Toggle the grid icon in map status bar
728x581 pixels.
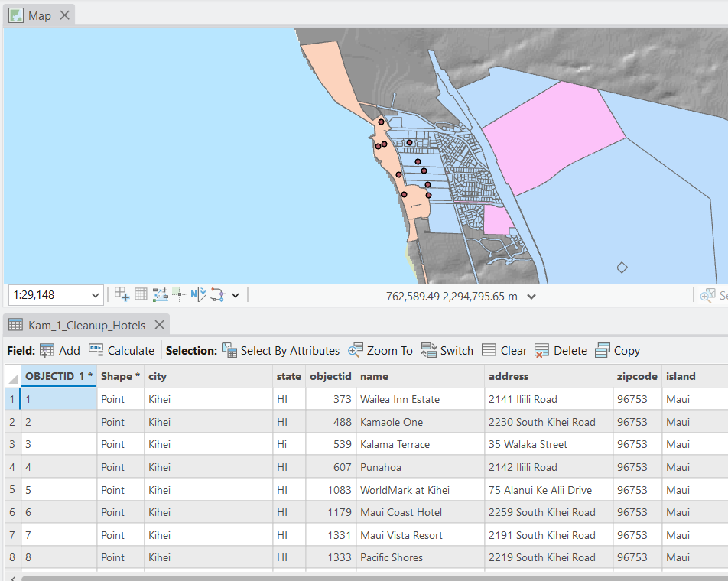click(141, 294)
